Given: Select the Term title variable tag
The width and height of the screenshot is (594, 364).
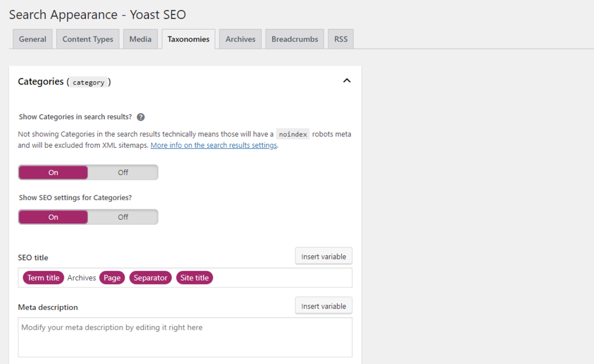Looking at the screenshot, I should [43, 278].
